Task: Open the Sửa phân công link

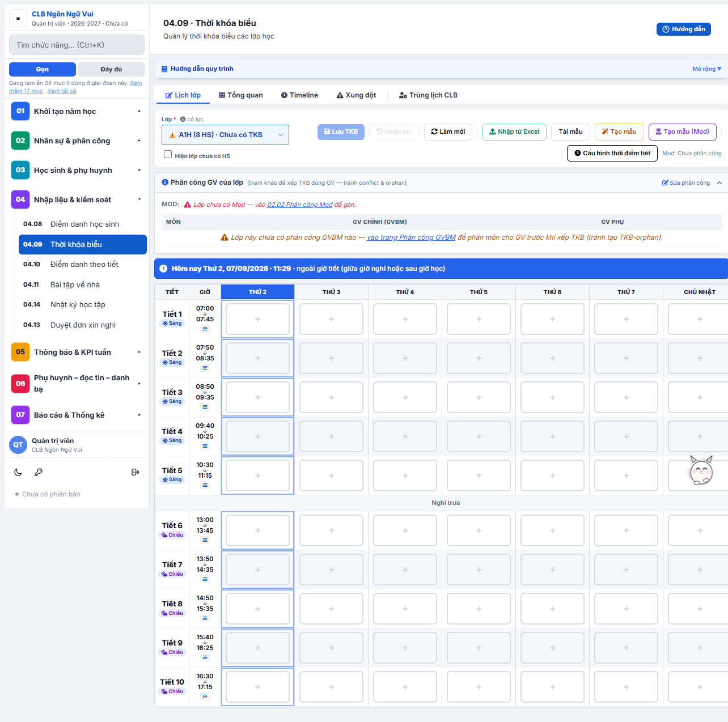Action: click(686, 183)
